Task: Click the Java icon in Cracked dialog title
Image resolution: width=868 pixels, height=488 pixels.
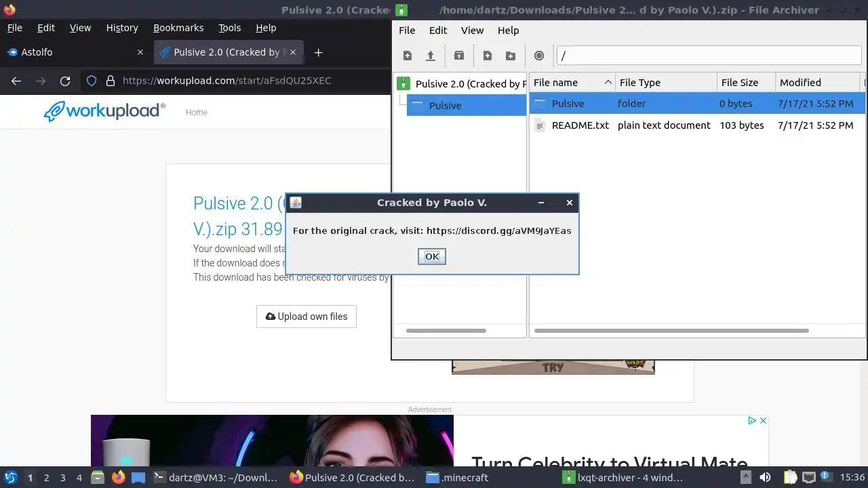Action: point(296,202)
